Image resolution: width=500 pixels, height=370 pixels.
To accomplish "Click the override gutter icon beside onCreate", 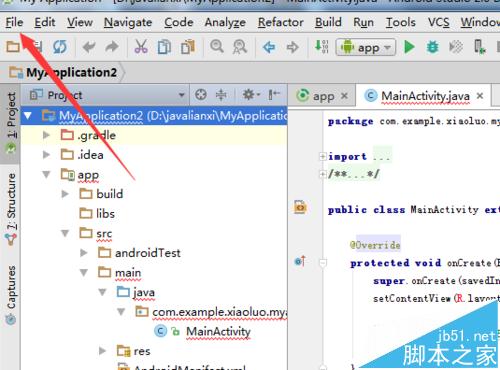I will coord(300,262).
